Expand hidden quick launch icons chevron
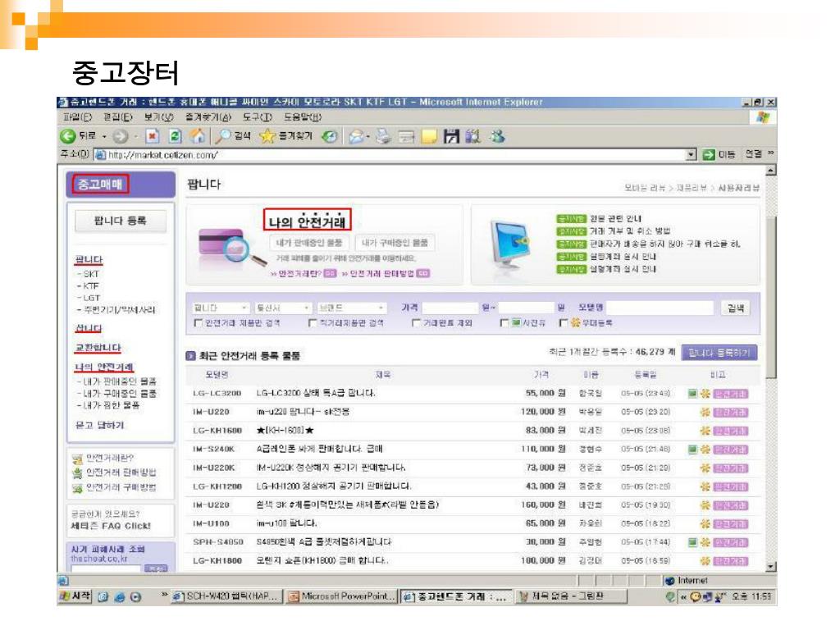This screenshot has width=840, height=630. [x=165, y=595]
